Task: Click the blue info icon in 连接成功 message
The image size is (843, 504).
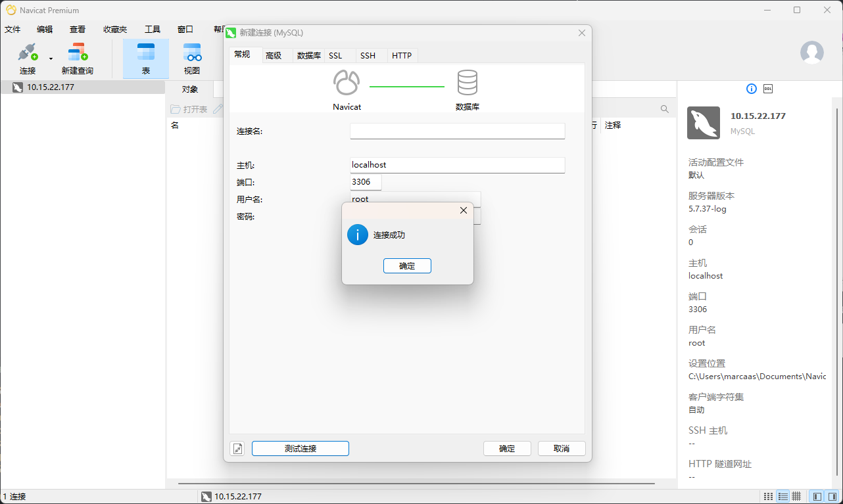Action: 358,235
